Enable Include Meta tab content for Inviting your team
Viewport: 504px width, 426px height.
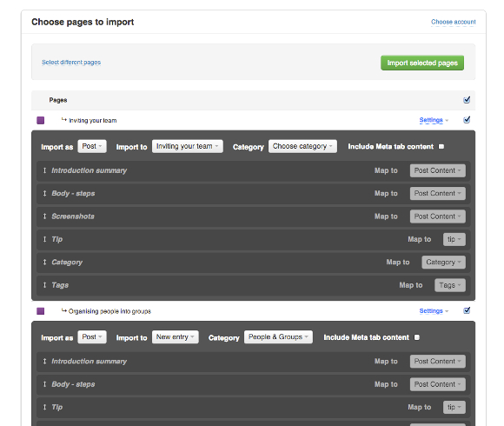click(441, 146)
